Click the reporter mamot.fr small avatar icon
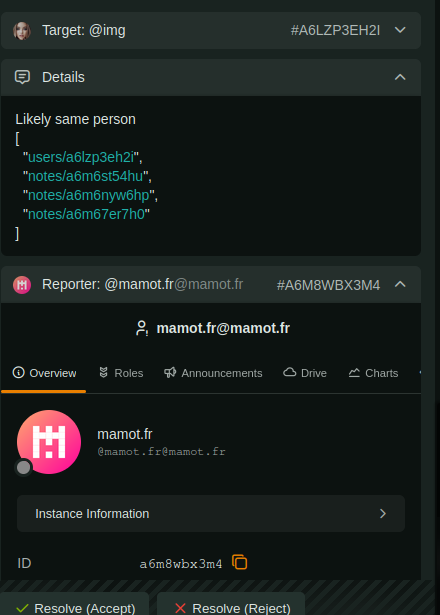Viewport: 440px width, 615px height. [x=22, y=285]
